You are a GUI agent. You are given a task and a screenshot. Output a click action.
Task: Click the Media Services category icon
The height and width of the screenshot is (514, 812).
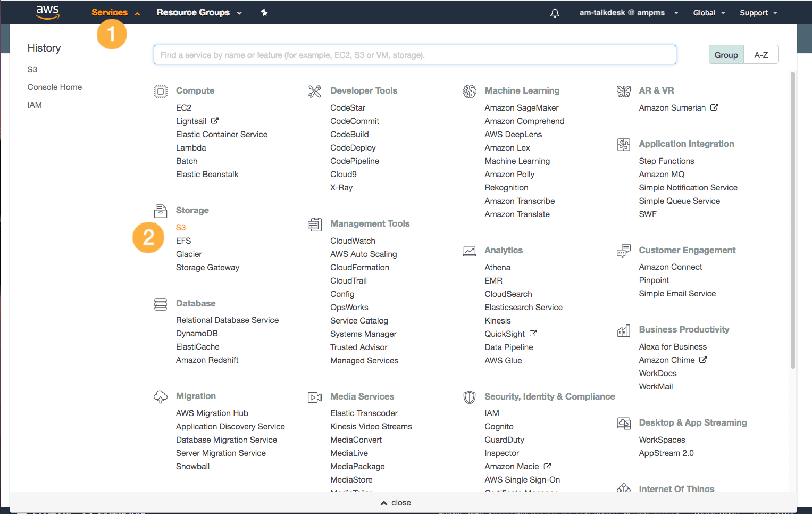[x=315, y=396]
